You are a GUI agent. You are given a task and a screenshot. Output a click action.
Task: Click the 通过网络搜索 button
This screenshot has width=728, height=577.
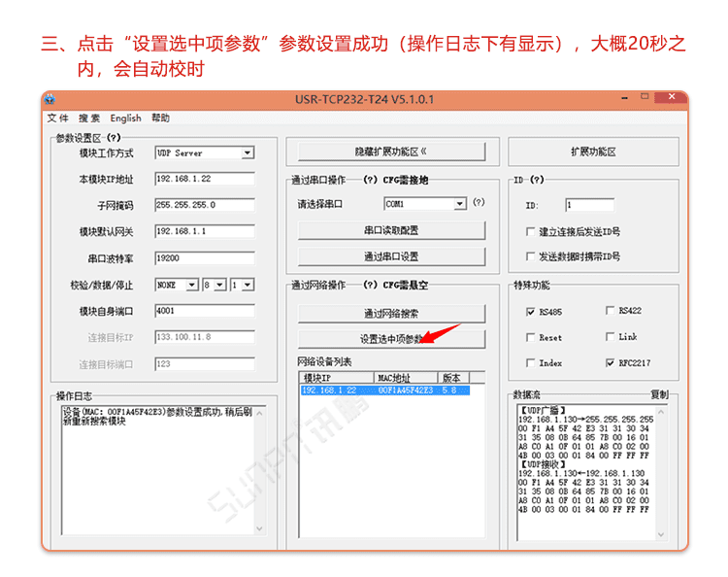[391, 314]
